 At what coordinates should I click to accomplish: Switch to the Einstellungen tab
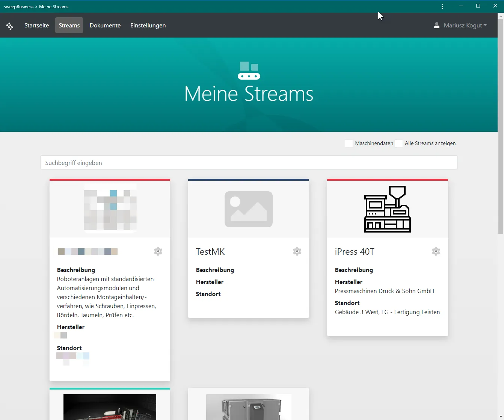coord(148,25)
